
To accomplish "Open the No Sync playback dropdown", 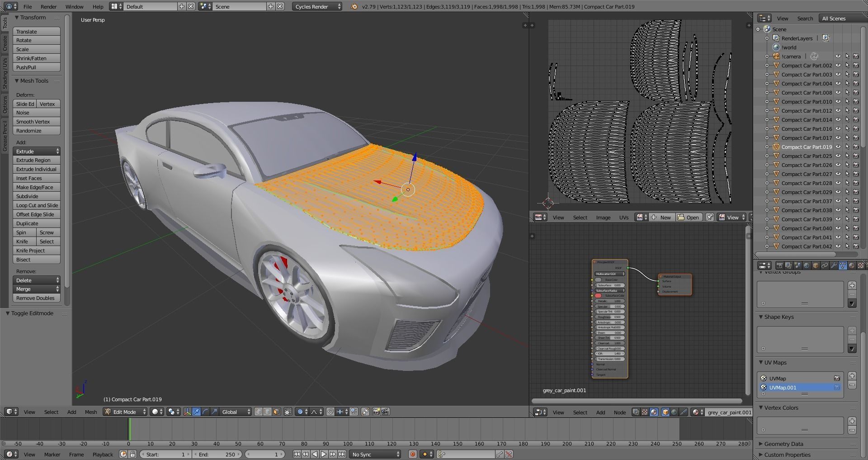I will [x=375, y=454].
